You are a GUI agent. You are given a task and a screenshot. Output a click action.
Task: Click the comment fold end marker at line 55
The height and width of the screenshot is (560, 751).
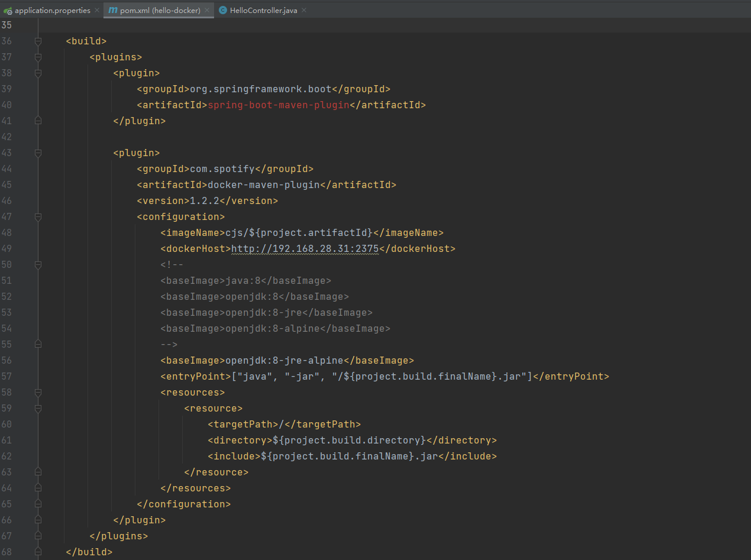(x=38, y=345)
